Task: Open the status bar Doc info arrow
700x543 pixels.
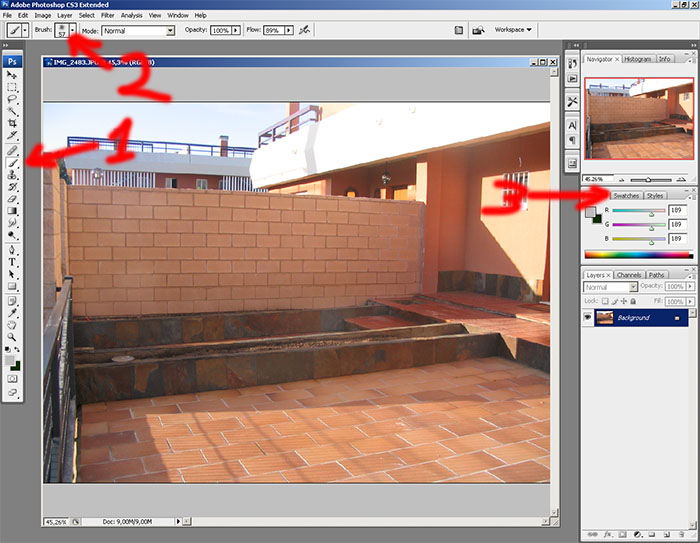Action: (x=178, y=521)
